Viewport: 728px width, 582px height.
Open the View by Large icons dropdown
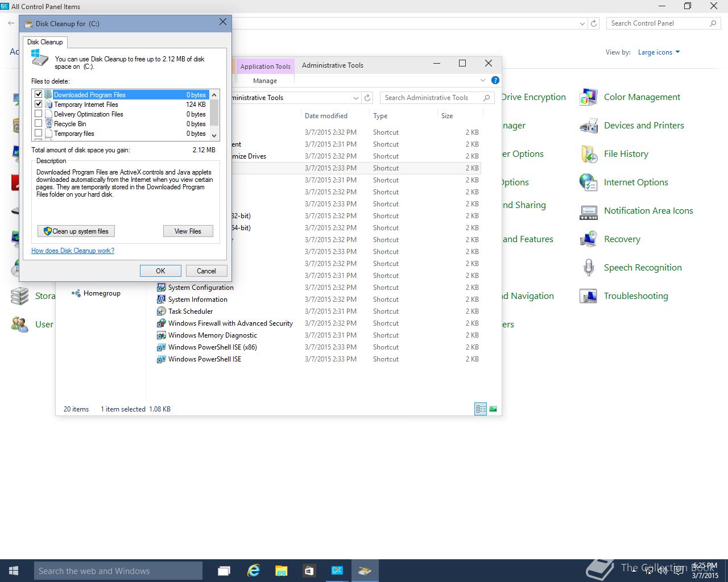[x=659, y=52]
